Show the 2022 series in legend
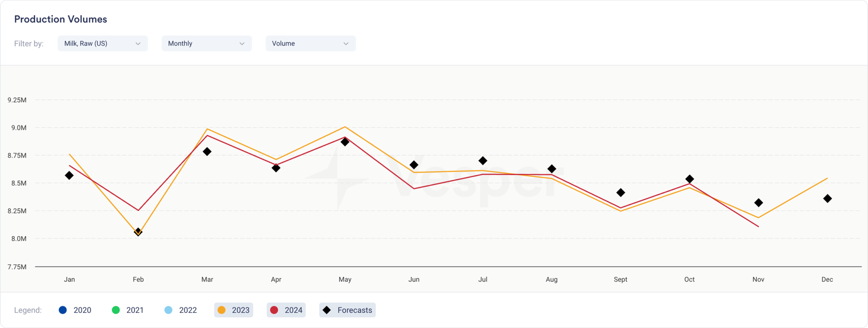Image resolution: width=868 pixels, height=328 pixels. pos(181,310)
